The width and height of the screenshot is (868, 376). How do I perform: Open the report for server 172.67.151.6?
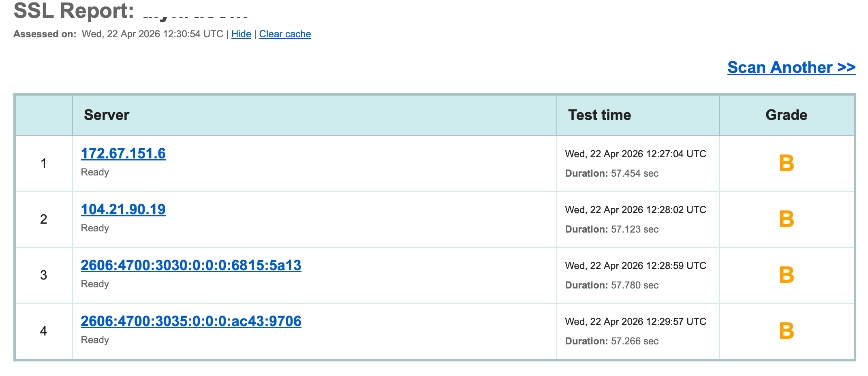[123, 153]
